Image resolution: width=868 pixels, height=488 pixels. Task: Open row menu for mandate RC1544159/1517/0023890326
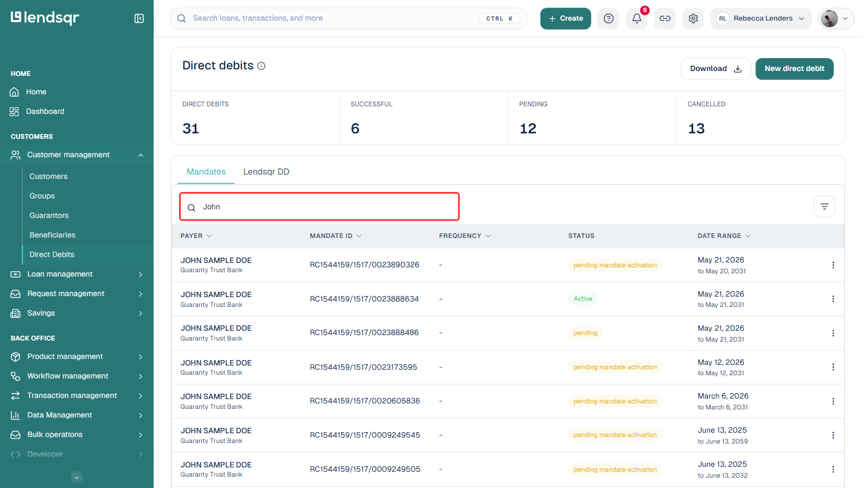pos(833,265)
